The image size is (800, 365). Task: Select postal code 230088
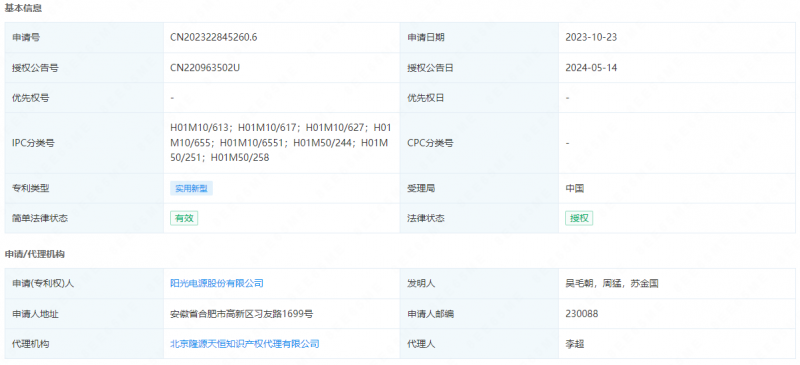click(x=582, y=314)
